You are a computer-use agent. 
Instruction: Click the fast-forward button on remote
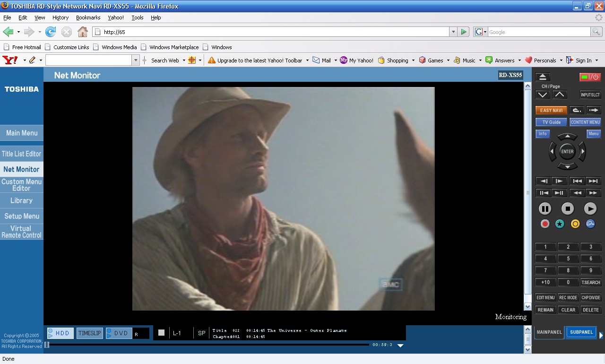click(x=593, y=193)
